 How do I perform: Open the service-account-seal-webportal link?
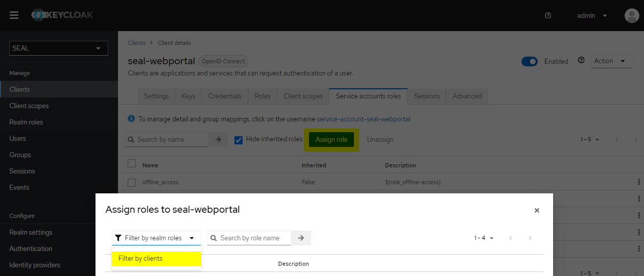pyautogui.click(x=363, y=119)
